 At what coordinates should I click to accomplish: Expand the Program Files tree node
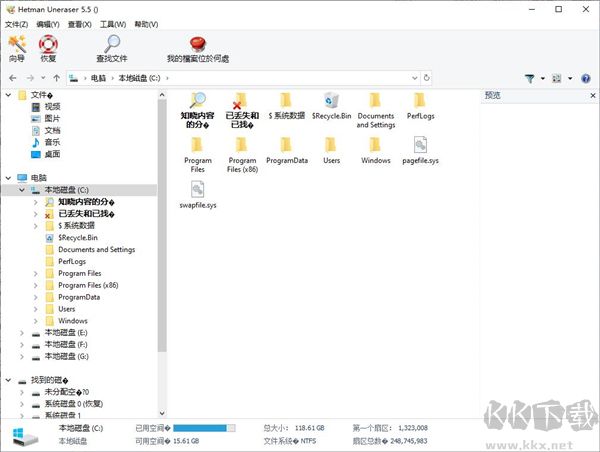[35, 273]
